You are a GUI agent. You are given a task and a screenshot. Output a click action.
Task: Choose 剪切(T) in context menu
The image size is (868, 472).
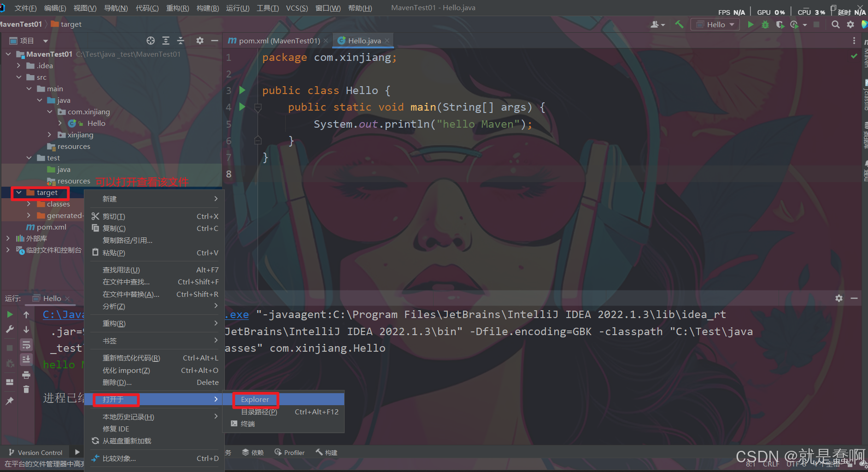pos(154,216)
